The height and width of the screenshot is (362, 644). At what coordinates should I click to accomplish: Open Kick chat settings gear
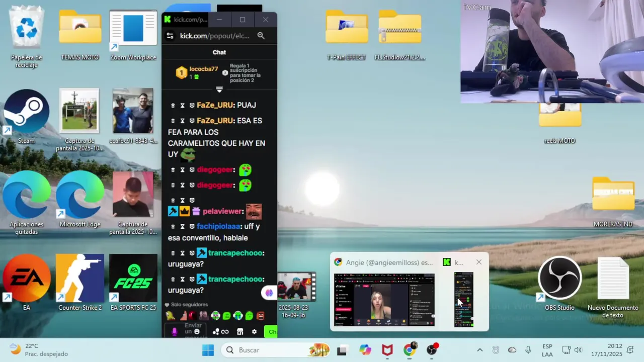click(254, 331)
